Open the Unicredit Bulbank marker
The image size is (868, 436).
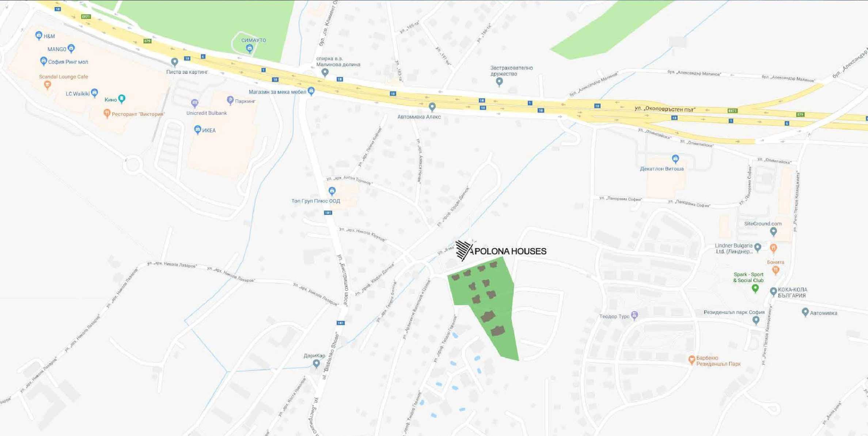(x=195, y=103)
